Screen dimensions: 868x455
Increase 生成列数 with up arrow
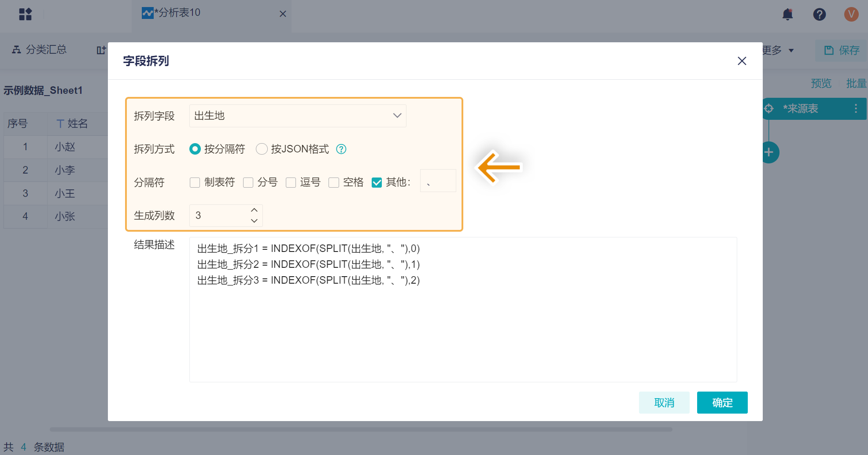tap(254, 210)
